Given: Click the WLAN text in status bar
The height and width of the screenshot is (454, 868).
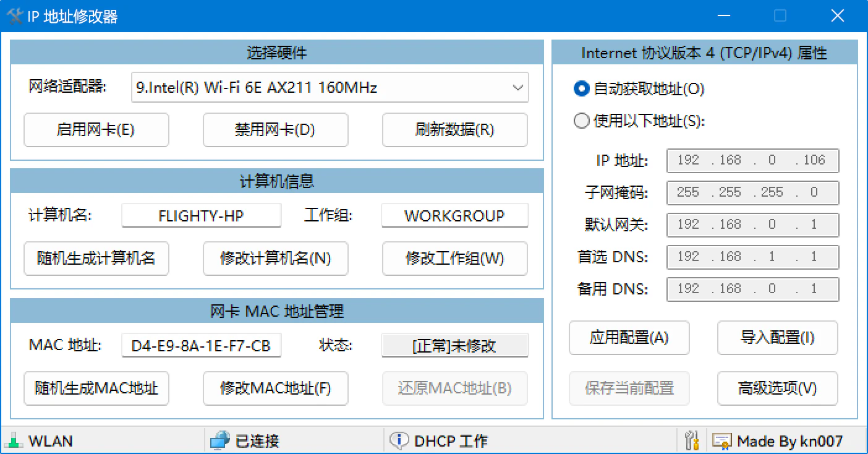Looking at the screenshot, I should 51,442.
